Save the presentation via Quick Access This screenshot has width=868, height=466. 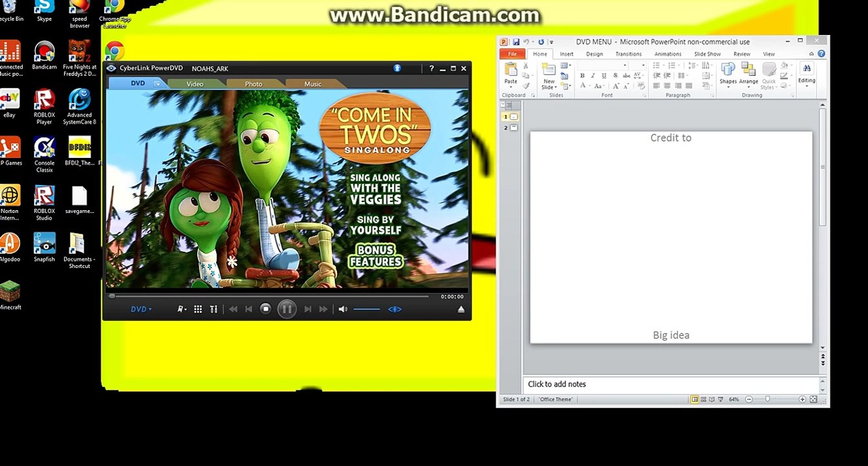pyautogui.click(x=515, y=42)
